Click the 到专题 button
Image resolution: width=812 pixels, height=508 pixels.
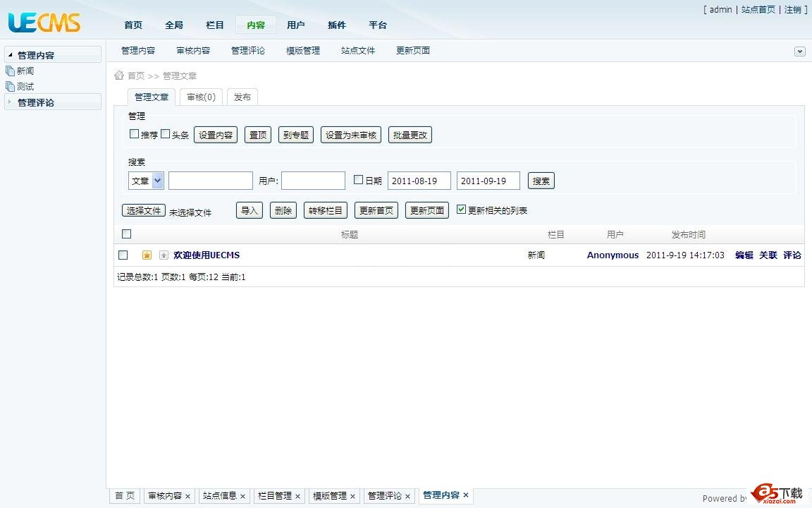click(x=296, y=135)
